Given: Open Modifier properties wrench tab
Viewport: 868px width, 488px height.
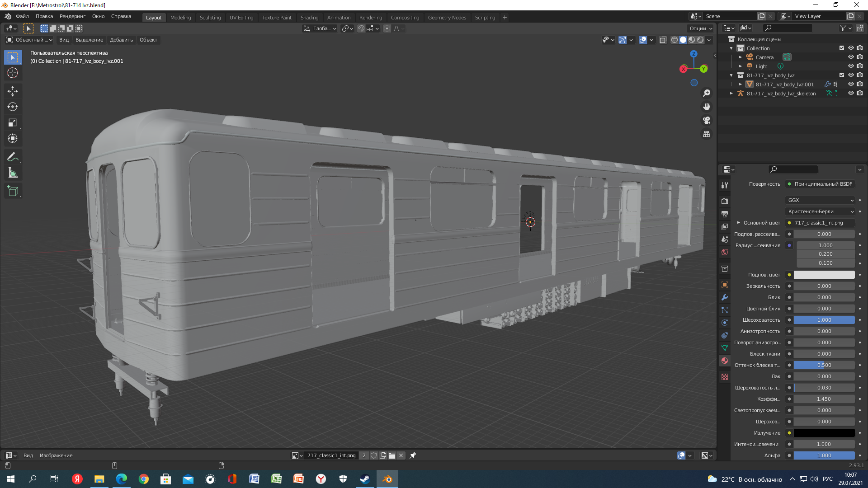Looking at the screenshot, I should point(725,297).
